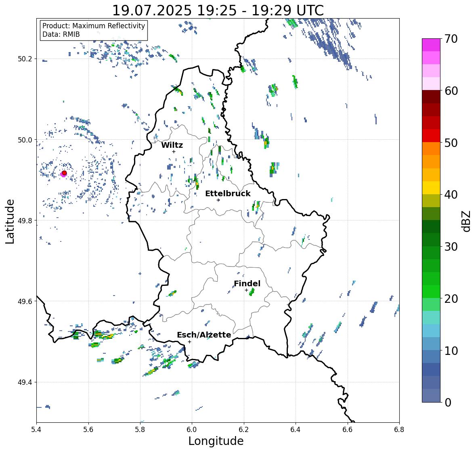Click the Esch/Alzette station label
The height and width of the screenshot is (451, 476).
(x=204, y=335)
